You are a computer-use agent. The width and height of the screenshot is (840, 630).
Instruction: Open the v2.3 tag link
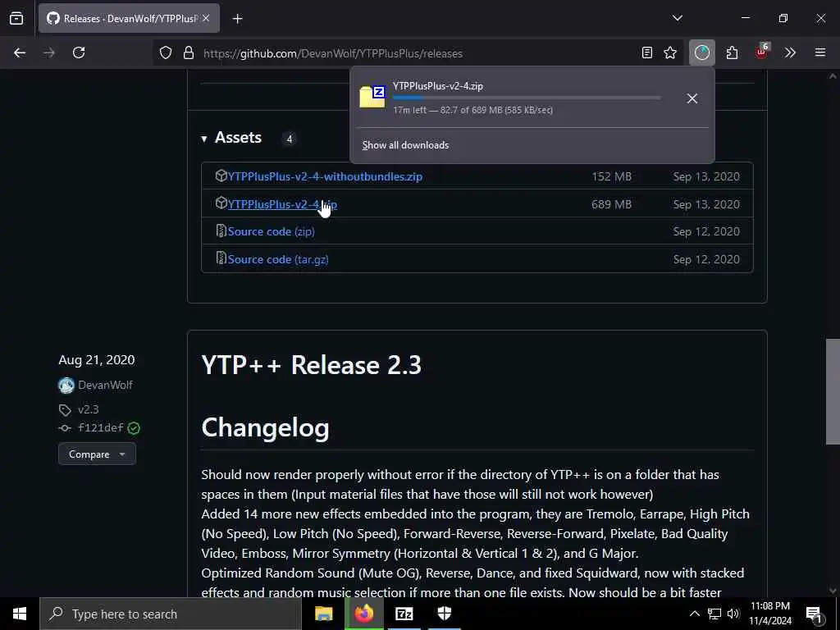[89, 409]
